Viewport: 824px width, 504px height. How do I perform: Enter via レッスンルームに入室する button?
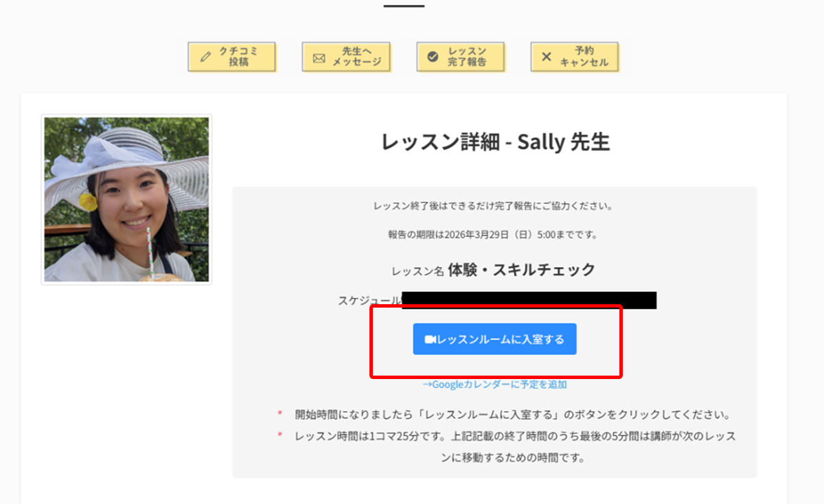point(494,339)
